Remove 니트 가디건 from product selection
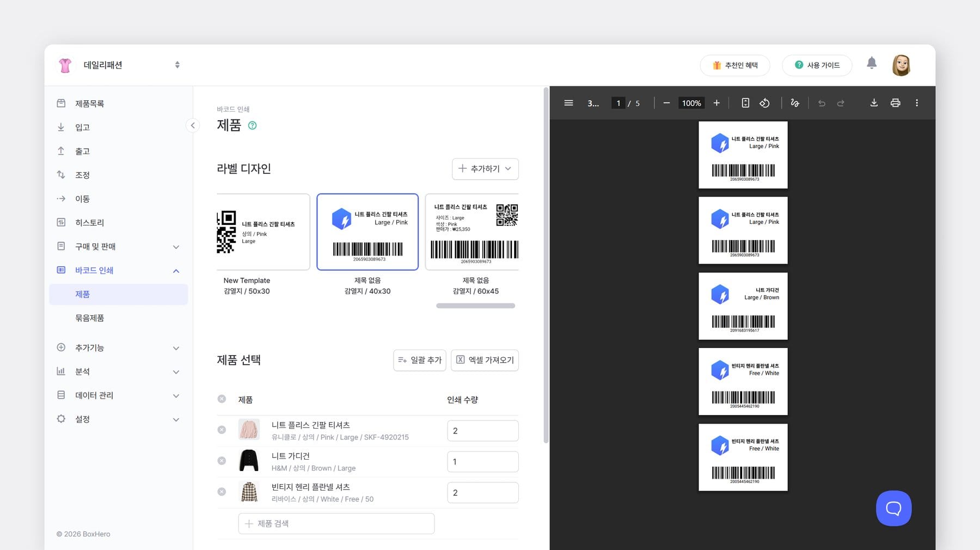 click(222, 461)
